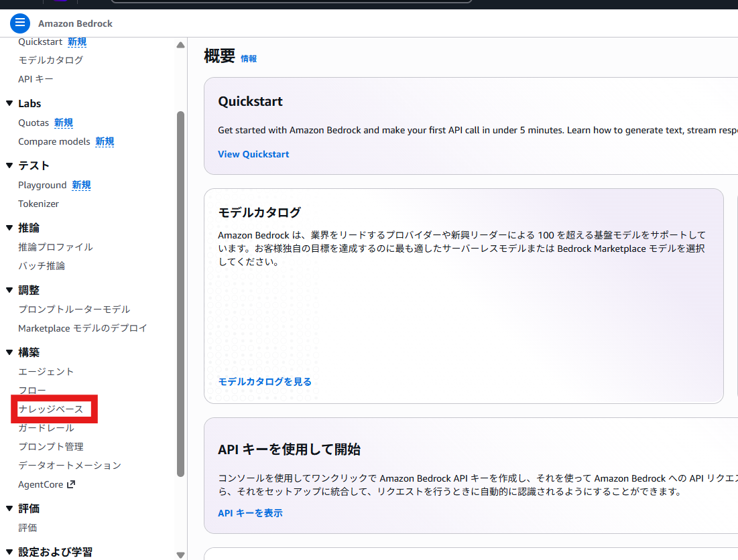This screenshot has height=560, width=738.
Task: Click the 新規 badge next to sidebar Quickstart
Action: tap(77, 42)
